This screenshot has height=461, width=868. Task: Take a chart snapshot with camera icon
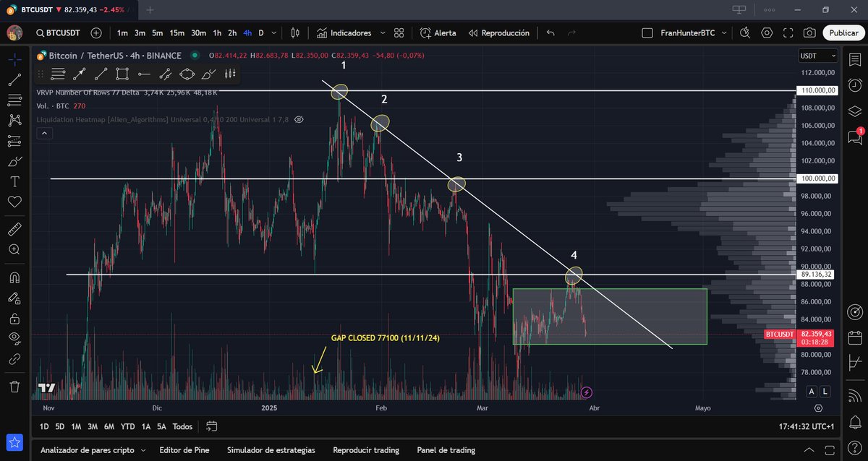click(x=809, y=33)
